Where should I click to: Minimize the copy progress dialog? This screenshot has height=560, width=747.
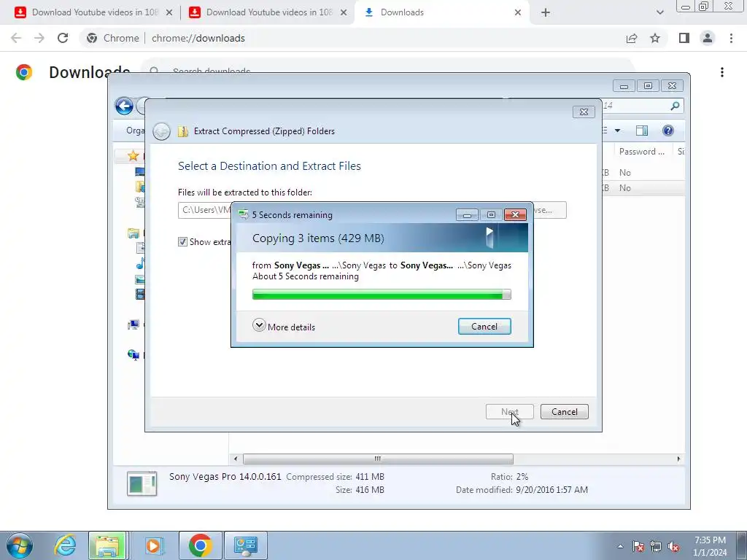pyautogui.click(x=467, y=215)
